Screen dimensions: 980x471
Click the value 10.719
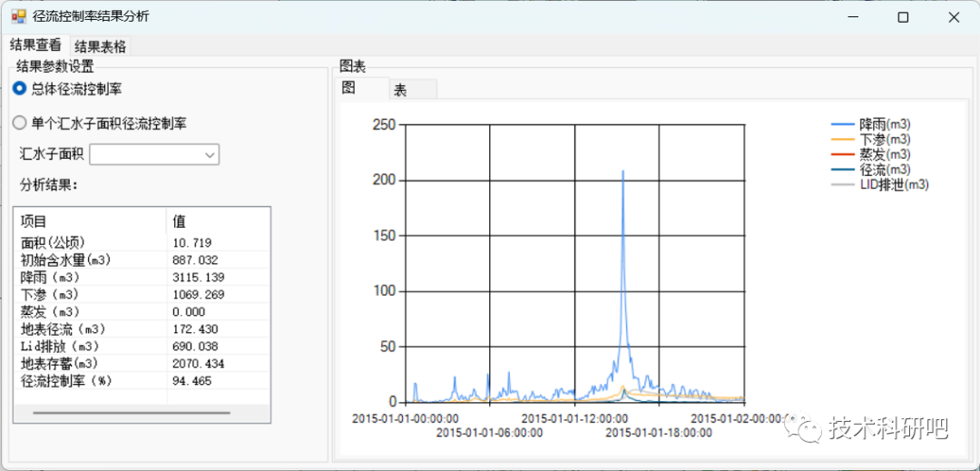[191, 243]
